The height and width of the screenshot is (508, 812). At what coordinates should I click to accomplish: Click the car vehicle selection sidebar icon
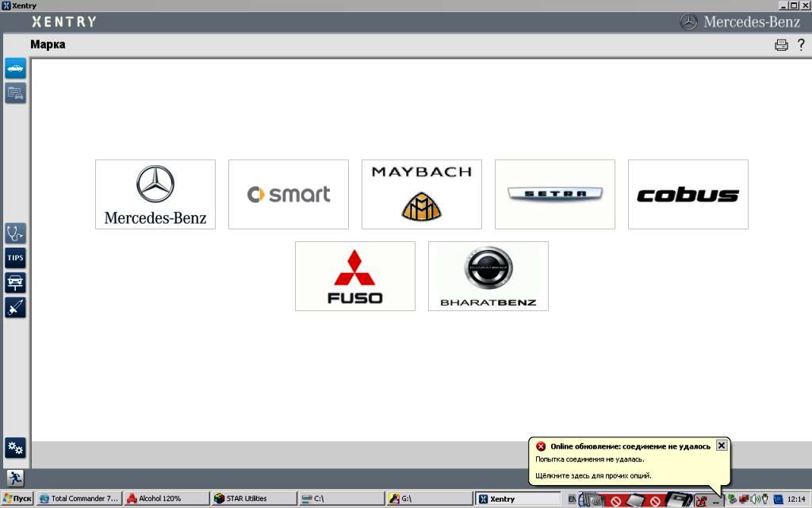(16, 68)
